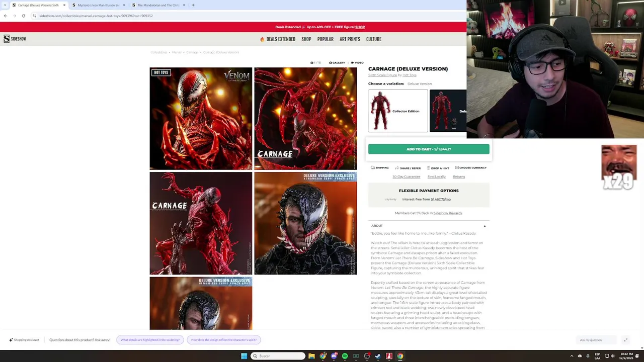Click the Carnage breadcrumb link
The width and height of the screenshot is (644, 362).
(192, 52)
